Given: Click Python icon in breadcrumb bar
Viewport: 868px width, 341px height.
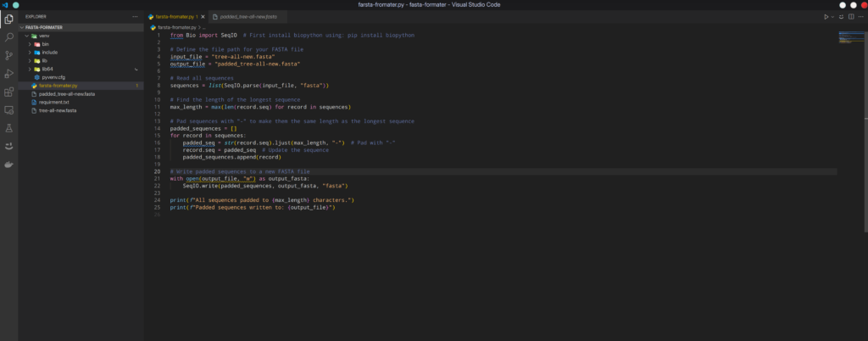Looking at the screenshot, I should pos(153,26).
